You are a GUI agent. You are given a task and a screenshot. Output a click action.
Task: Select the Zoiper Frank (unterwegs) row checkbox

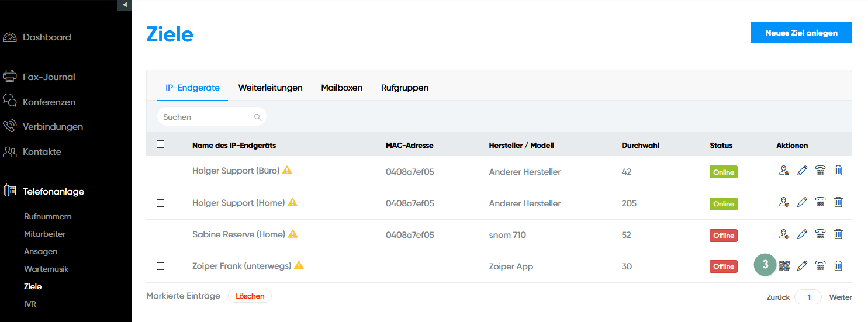161,266
